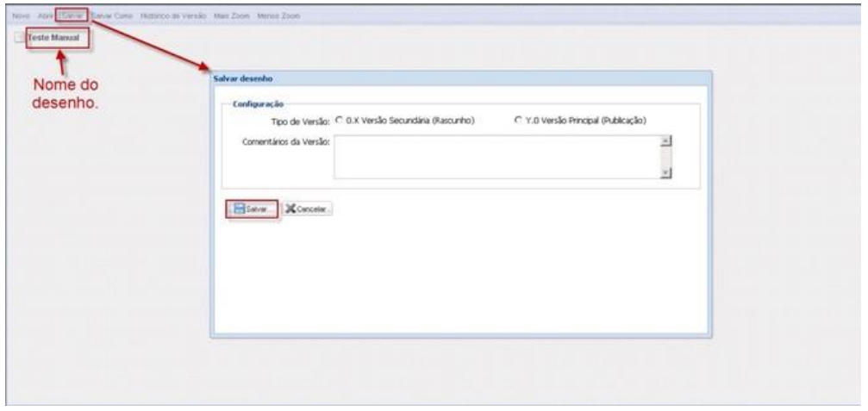Click the disk icon Salvar button in dialog
Image resolution: width=868 pixels, height=411 pixels.
252,209
